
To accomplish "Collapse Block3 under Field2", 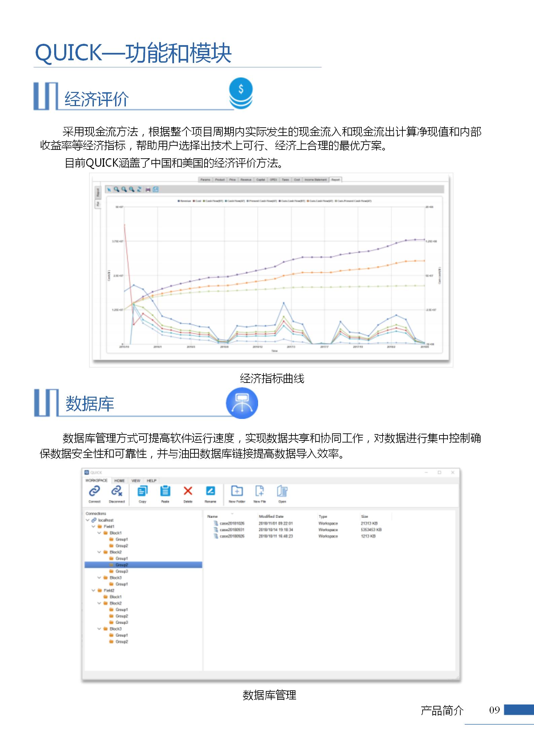I will pyautogui.click(x=99, y=629).
